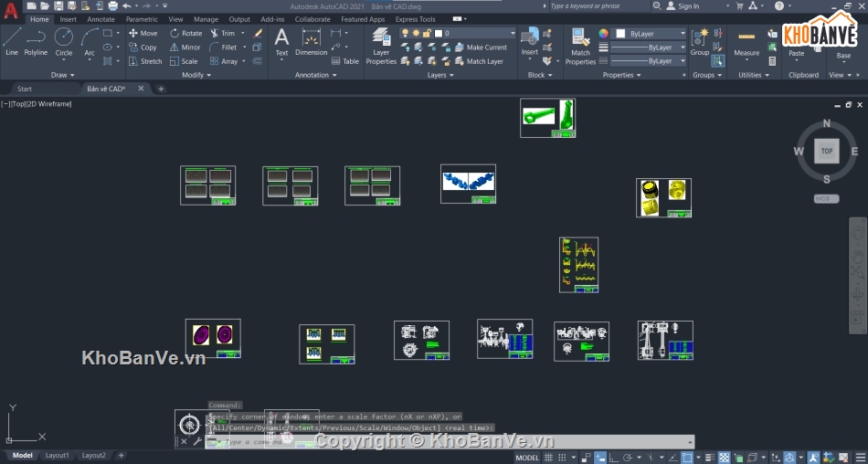This screenshot has width=868, height=464.
Task: Insert a Table
Action: pos(344,61)
